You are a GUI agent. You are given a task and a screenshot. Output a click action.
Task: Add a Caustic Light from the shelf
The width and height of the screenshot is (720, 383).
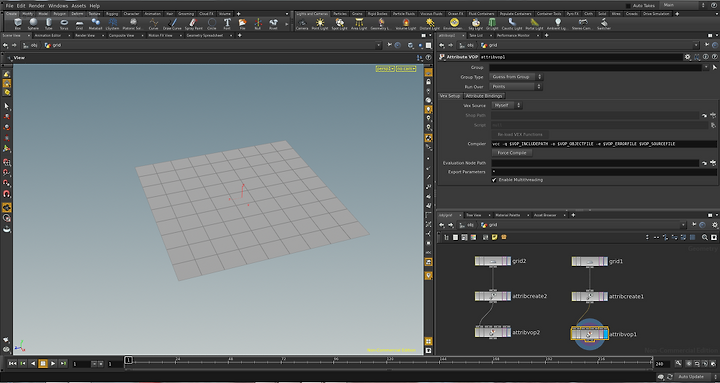[x=512, y=23]
